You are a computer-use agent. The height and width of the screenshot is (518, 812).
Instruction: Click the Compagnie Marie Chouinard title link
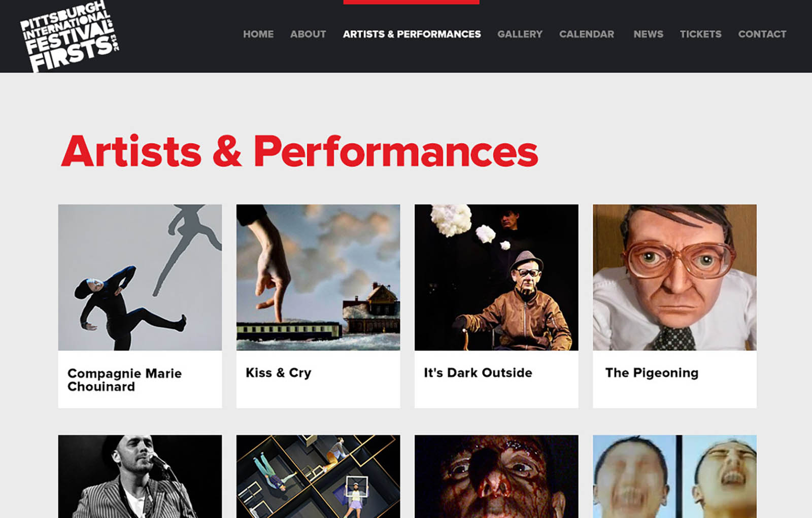(124, 380)
